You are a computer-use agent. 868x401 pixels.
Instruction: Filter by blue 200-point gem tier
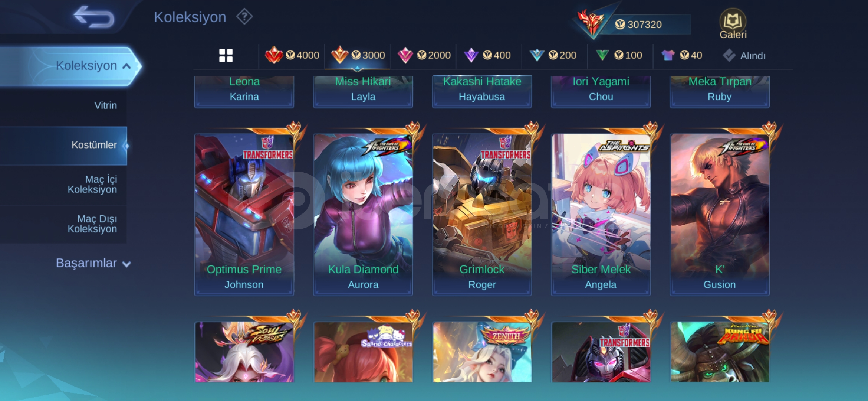click(553, 55)
